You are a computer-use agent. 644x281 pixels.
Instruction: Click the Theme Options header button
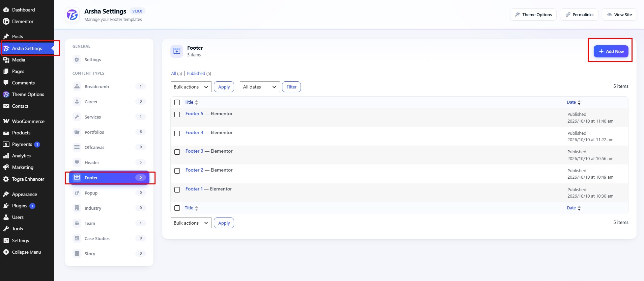tap(533, 15)
